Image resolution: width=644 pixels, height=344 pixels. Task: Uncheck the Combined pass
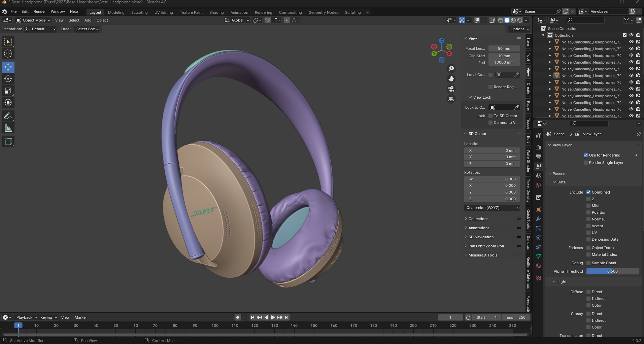pyautogui.click(x=588, y=192)
